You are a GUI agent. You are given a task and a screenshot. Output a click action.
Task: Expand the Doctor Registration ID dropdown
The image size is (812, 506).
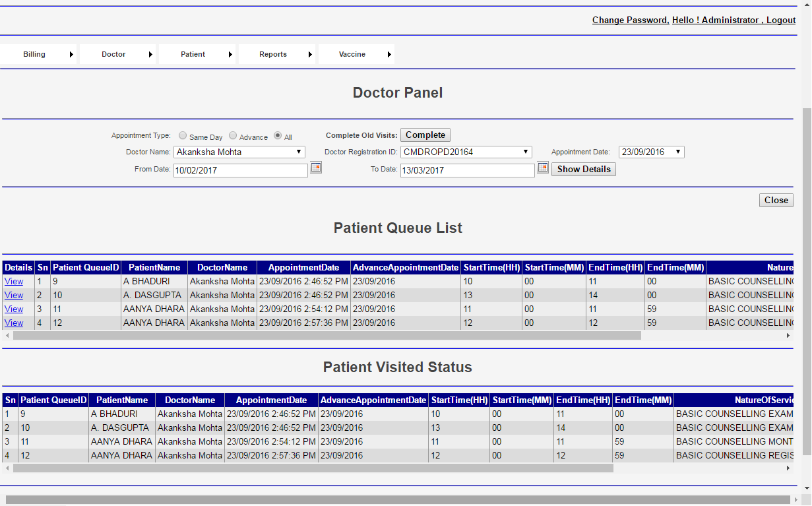(466, 152)
